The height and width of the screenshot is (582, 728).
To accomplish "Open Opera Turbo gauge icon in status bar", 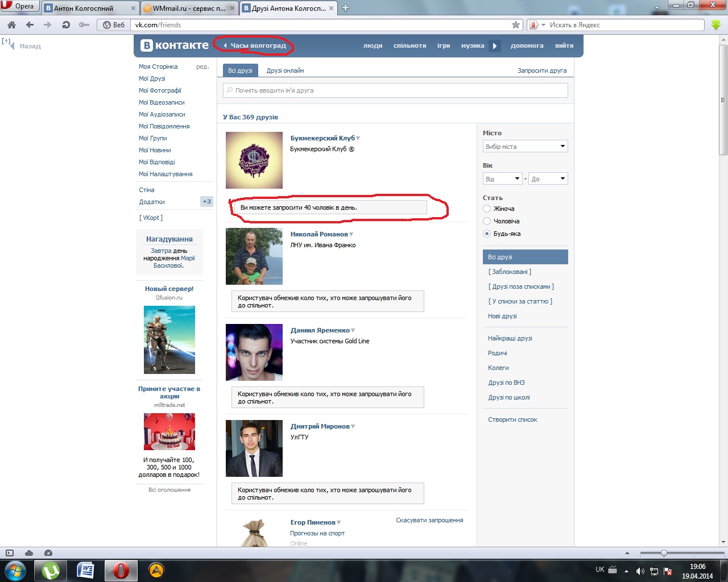I will [48, 553].
